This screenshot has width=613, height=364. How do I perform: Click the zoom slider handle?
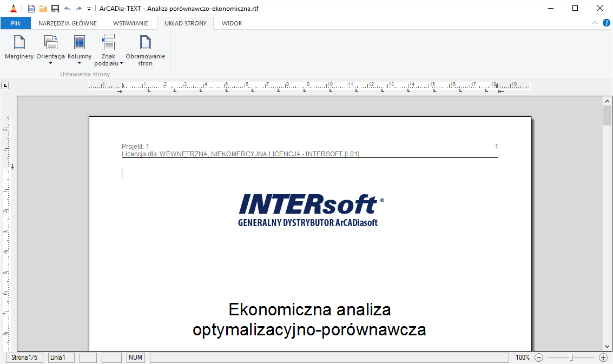tap(571, 358)
